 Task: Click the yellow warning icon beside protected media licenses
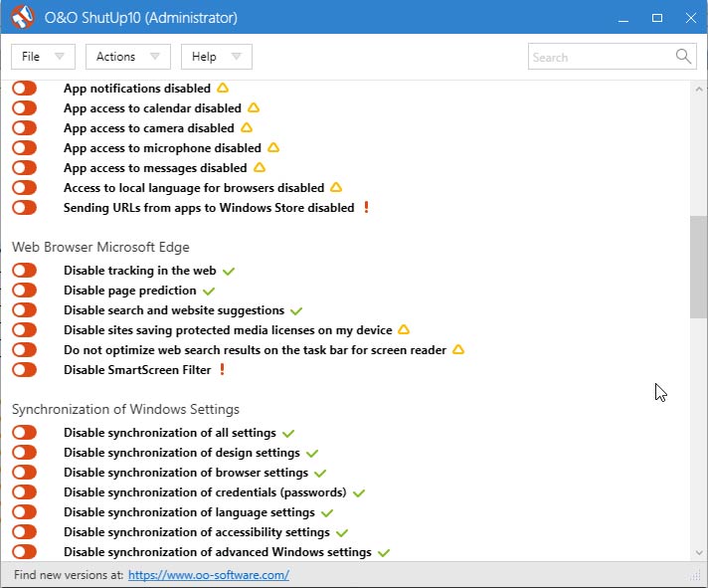404,329
